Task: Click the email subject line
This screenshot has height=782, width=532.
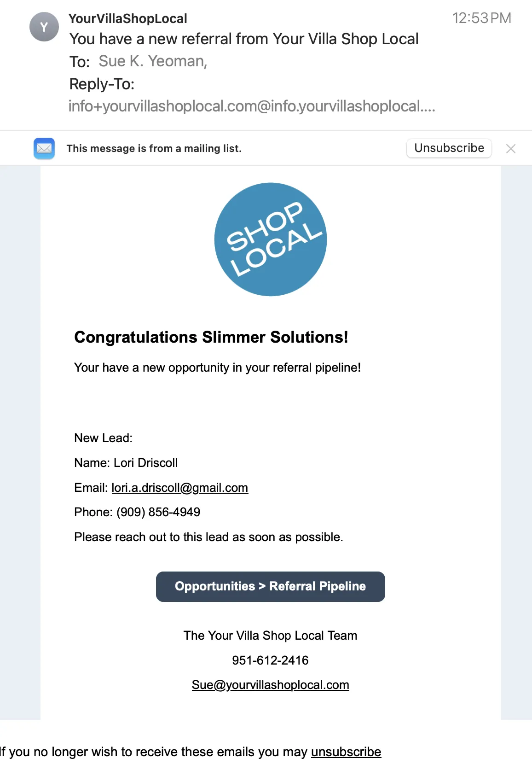Action: pyautogui.click(x=244, y=39)
